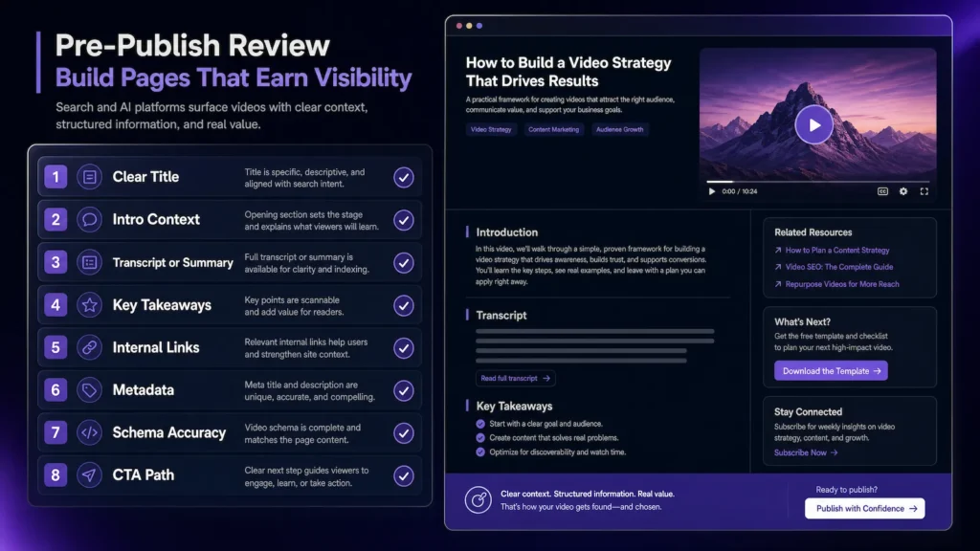Toggle the Schema Accuracy checkmark
980x551 pixels.
coord(404,433)
